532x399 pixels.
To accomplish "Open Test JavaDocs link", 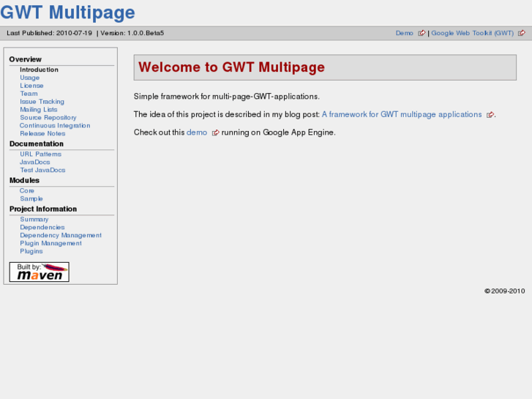I will (42, 170).
